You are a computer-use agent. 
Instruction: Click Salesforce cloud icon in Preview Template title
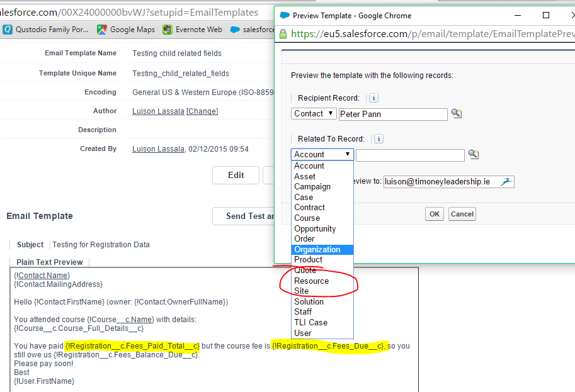(285, 15)
